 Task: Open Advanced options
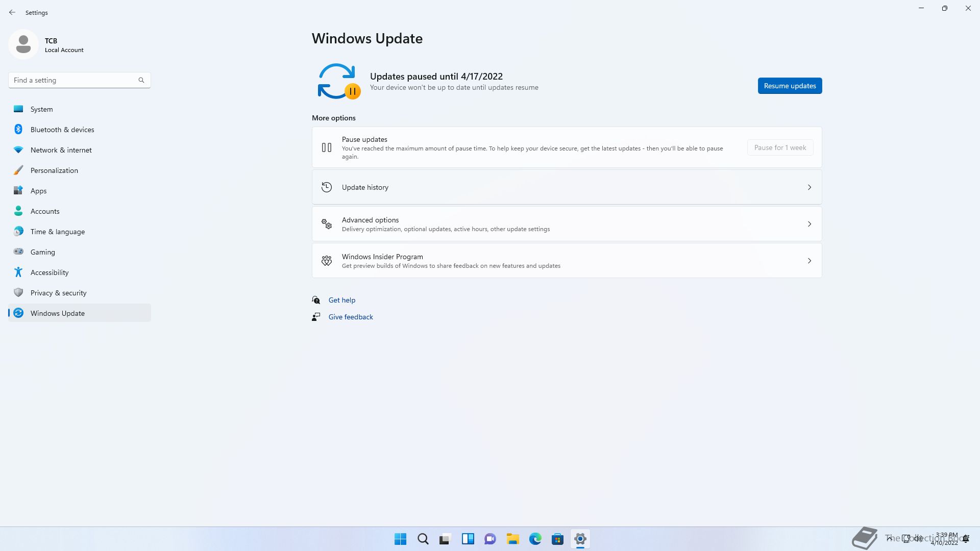point(567,224)
